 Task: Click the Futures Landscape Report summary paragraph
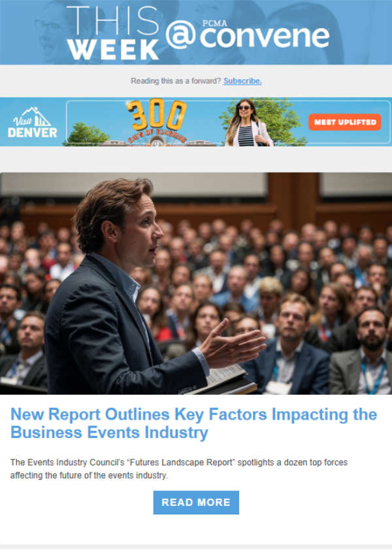179,469
